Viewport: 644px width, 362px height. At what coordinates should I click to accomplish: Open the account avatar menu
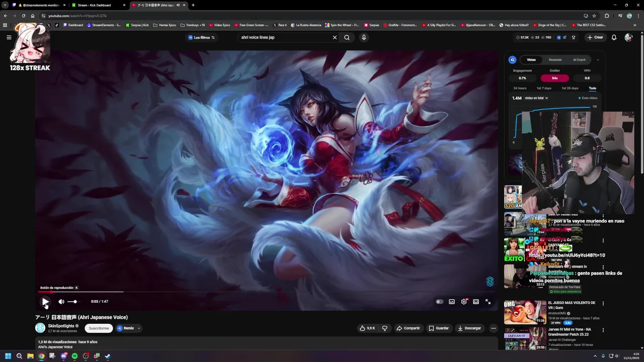point(628,37)
